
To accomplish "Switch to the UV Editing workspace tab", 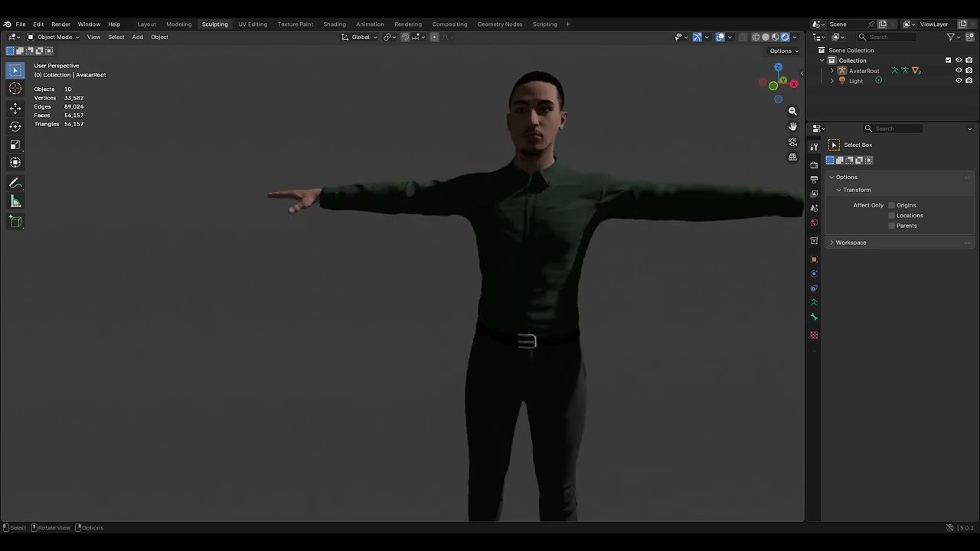I will [x=253, y=24].
